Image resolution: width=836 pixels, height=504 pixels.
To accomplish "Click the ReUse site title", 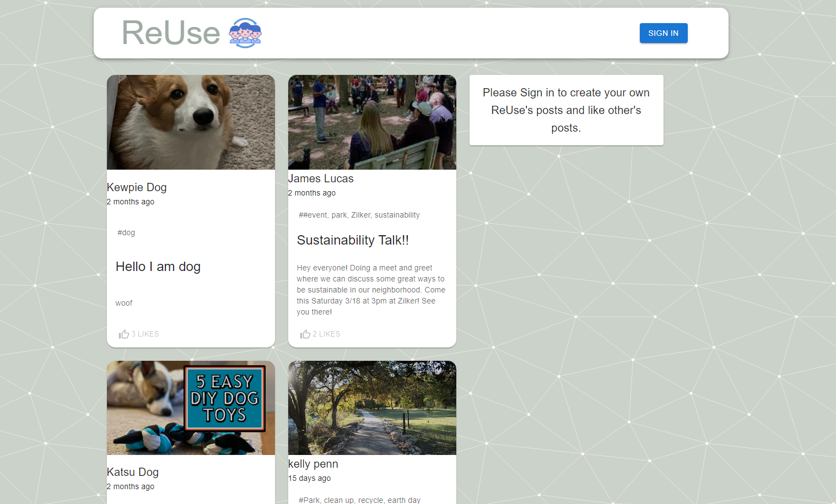I will pyautogui.click(x=171, y=33).
